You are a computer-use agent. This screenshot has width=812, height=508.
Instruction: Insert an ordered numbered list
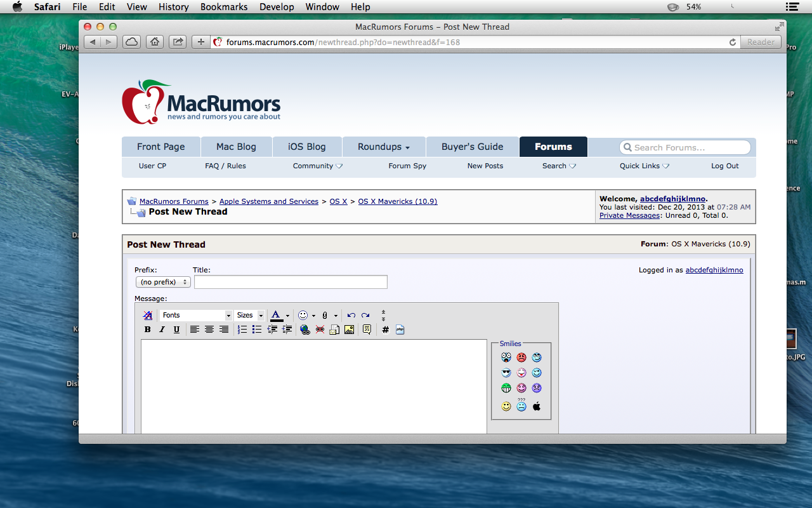(x=242, y=330)
